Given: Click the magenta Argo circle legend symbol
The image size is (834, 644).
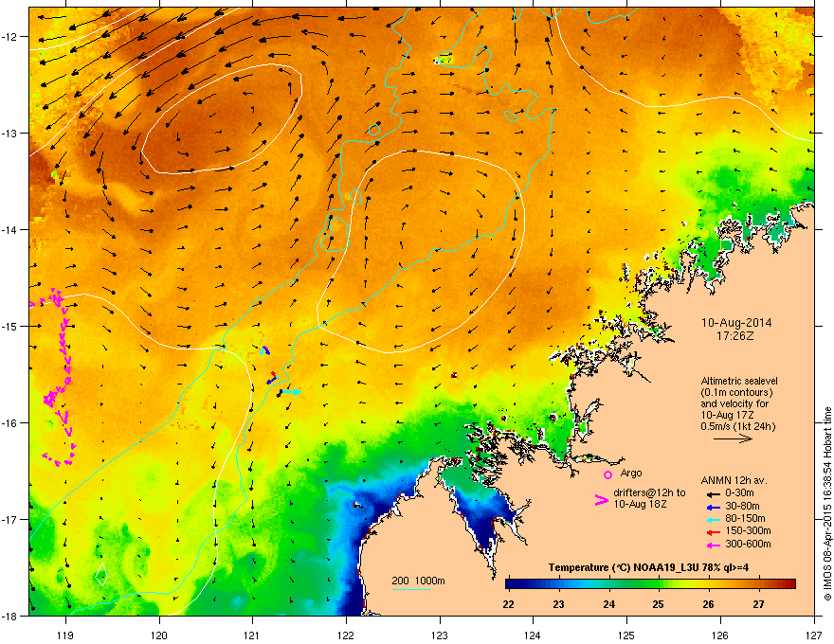Looking at the screenshot, I should click(x=607, y=474).
